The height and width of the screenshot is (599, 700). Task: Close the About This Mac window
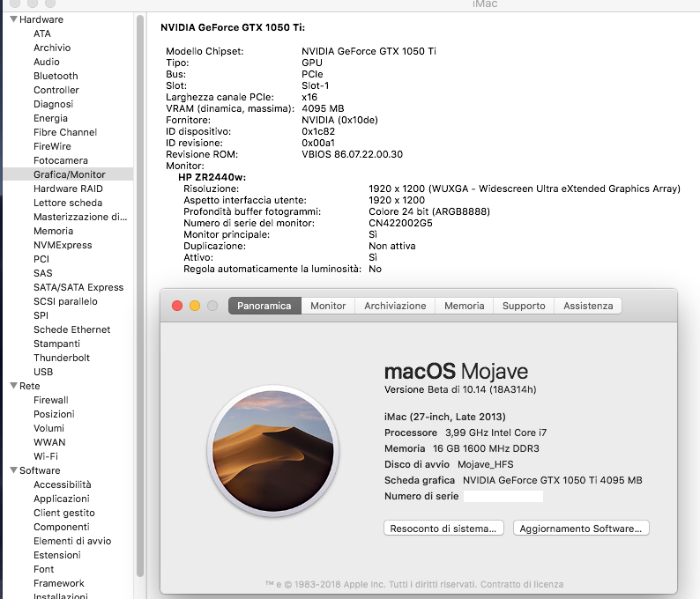point(177,306)
